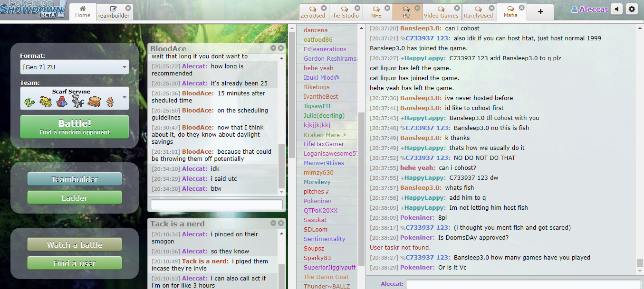Close the Video Games room tab

[x=457, y=8]
